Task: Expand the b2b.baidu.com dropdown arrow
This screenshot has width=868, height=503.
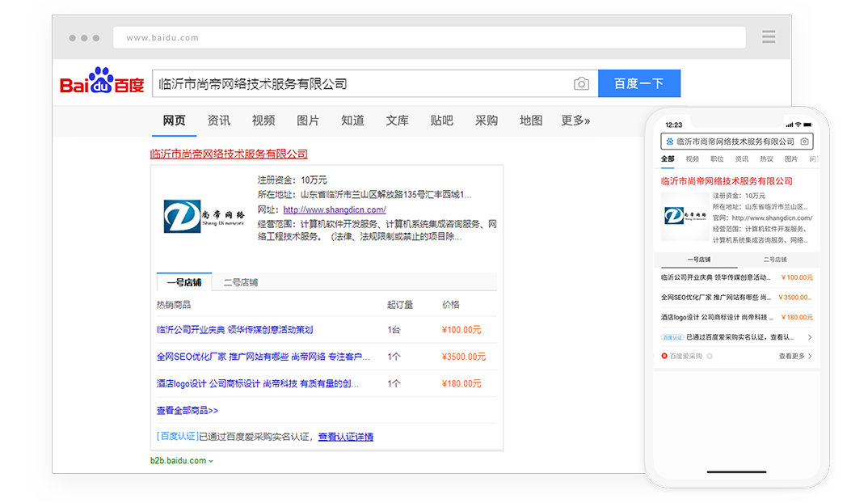Action: coord(211,461)
